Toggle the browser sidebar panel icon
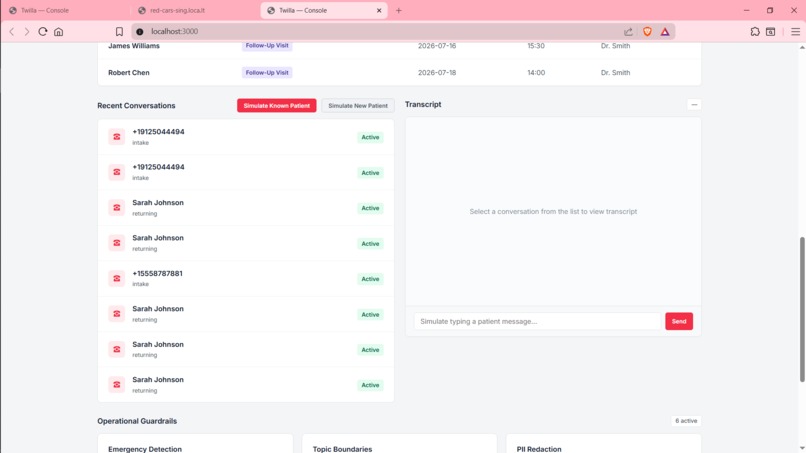This screenshot has height=453, width=806. coord(771,32)
